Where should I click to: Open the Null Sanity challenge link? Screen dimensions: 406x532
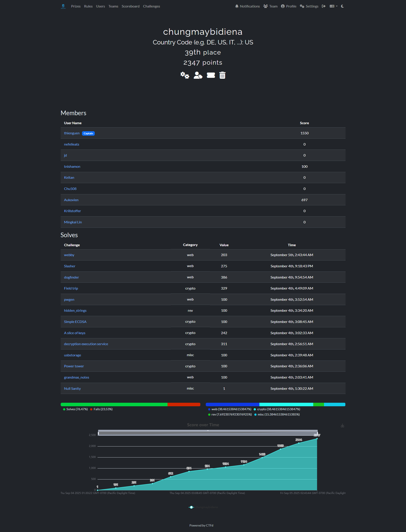(72, 388)
